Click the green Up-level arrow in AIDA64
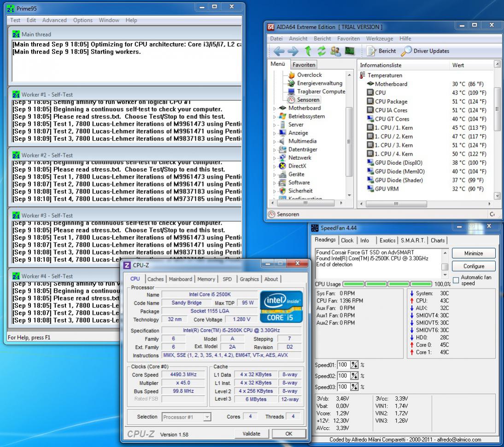504x447 pixels. tap(308, 51)
